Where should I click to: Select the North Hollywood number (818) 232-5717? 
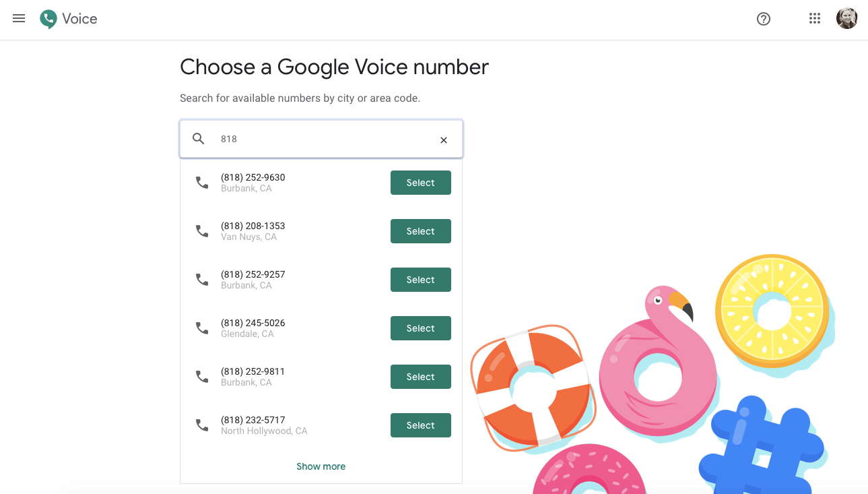tap(420, 425)
